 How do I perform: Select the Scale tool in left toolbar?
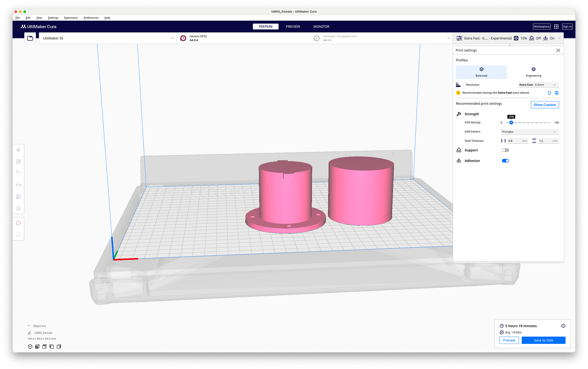tap(18, 162)
